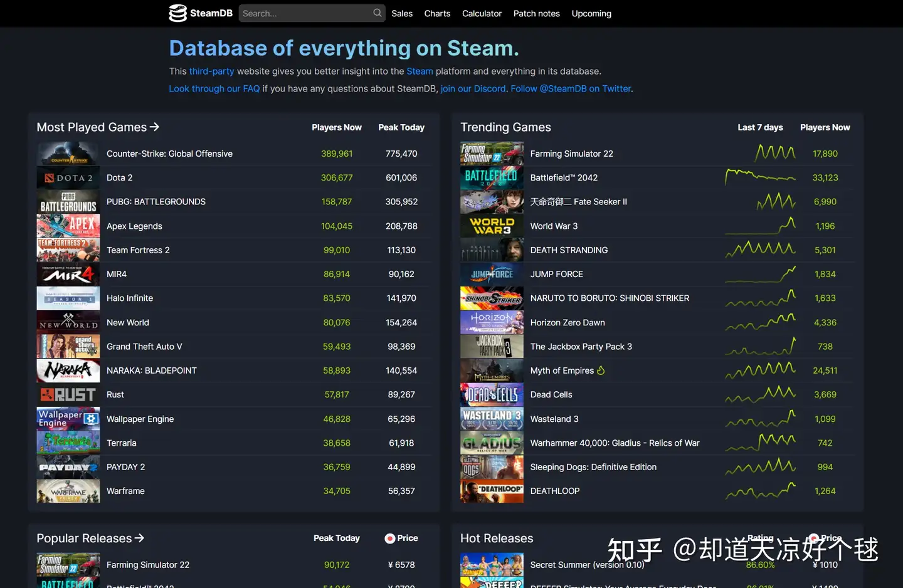Click the 90,172 peak today value
903x588 pixels.
click(x=337, y=565)
